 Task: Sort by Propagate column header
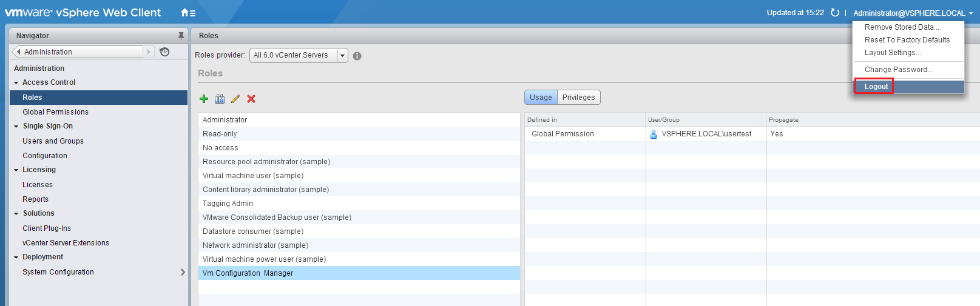(873, 120)
